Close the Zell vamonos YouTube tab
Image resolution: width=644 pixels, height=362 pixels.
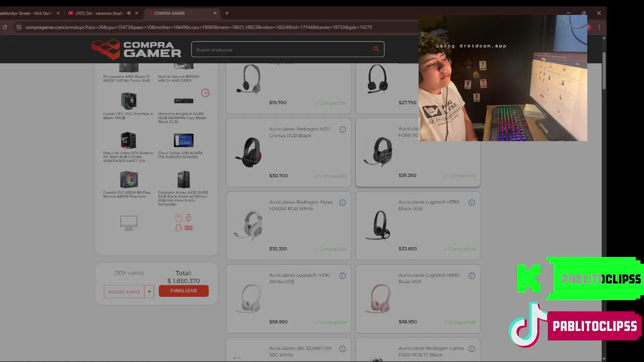click(136, 13)
